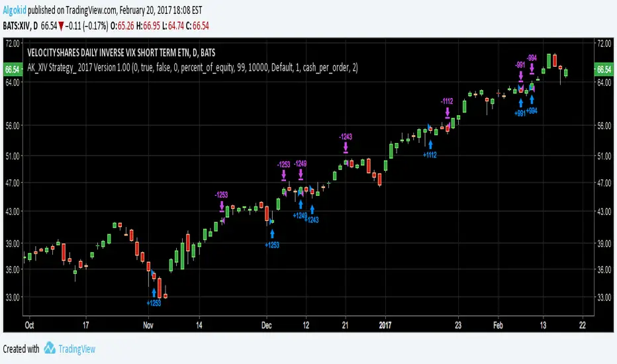This screenshot has width=617, height=364.
Task: Click the 72.00 level on right price axis
Action: pos(604,43)
